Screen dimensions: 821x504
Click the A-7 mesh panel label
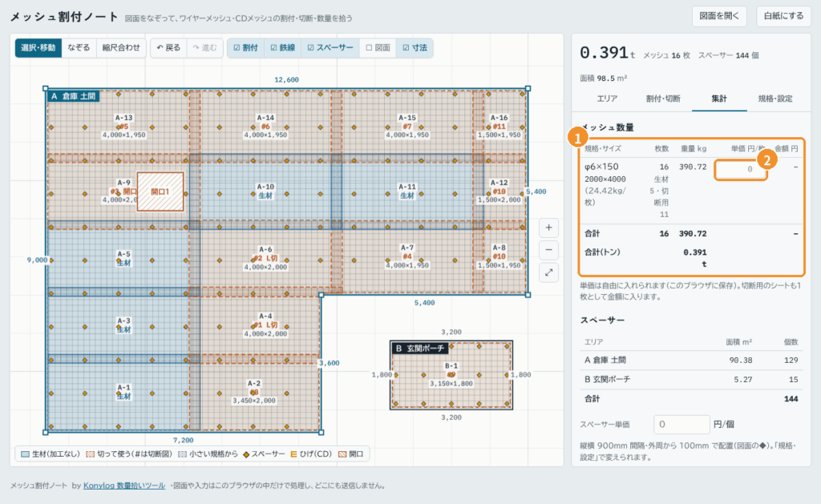coord(407,256)
